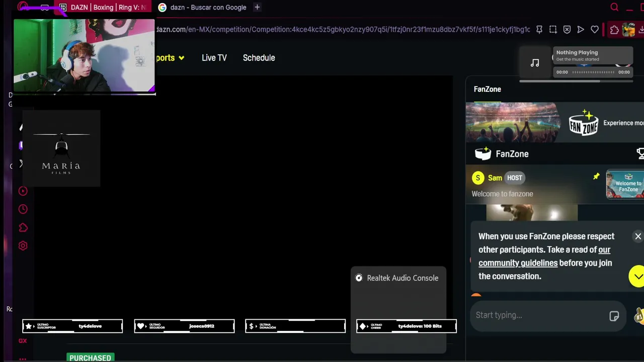This screenshot has height=362, width=644.
Task: Select the FanZone panel tab
Action: click(488, 89)
